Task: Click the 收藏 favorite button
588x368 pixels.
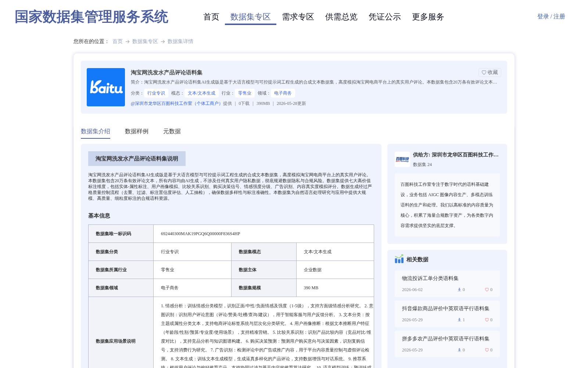Action: click(490, 72)
